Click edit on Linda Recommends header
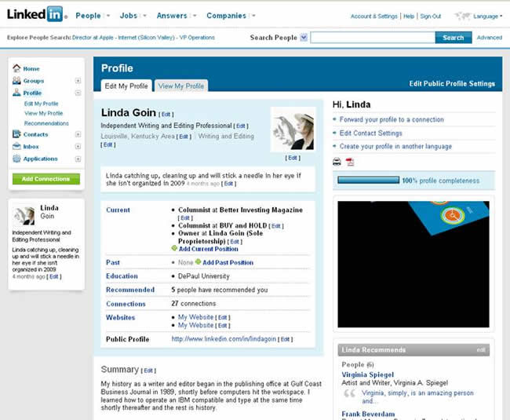 pyautogui.click(x=481, y=349)
